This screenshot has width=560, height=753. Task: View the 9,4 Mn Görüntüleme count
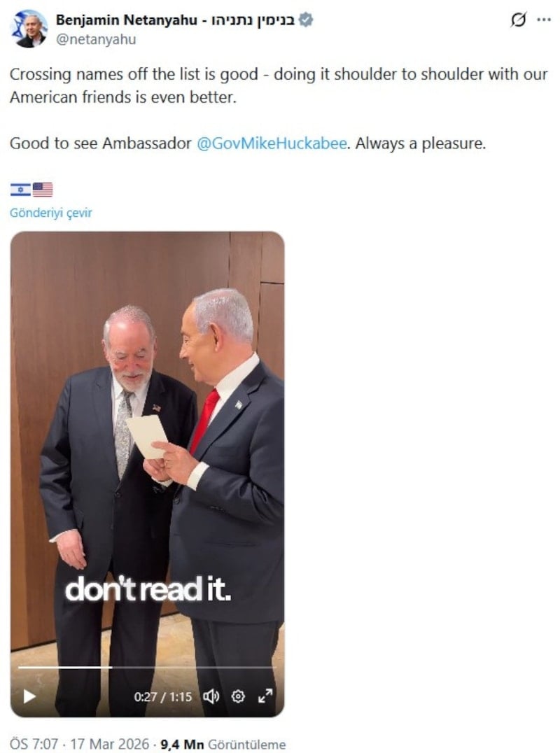(x=223, y=744)
